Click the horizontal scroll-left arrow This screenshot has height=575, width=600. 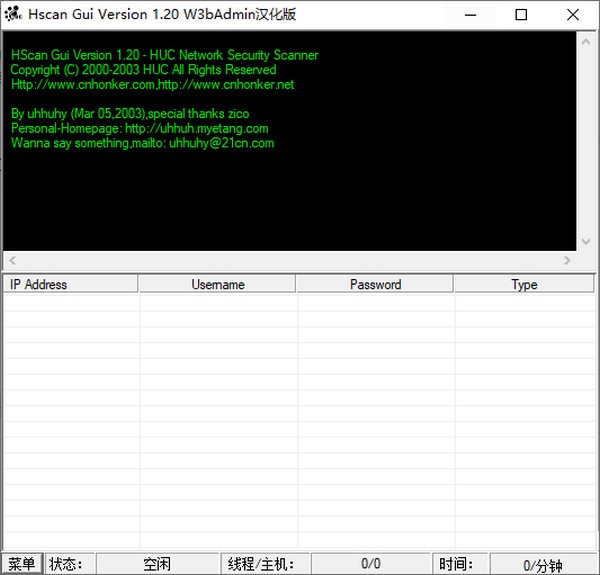[x=13, y=260]
